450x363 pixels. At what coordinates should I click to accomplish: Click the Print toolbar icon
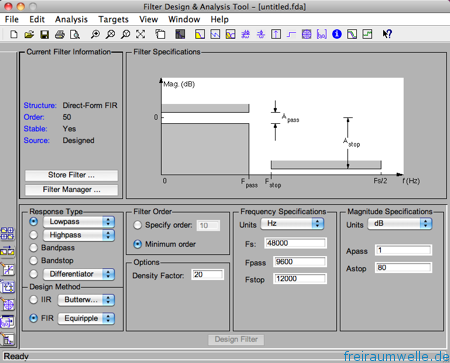(60, 34)
